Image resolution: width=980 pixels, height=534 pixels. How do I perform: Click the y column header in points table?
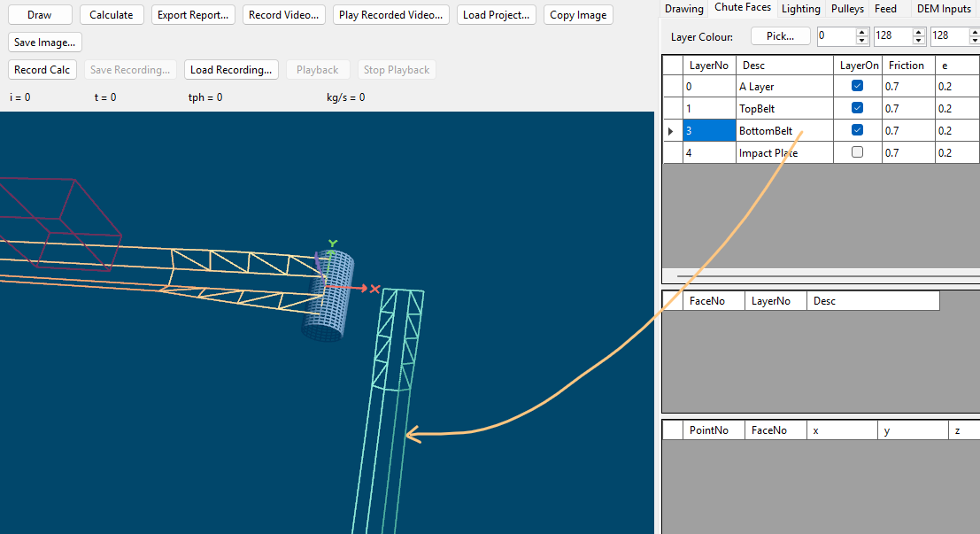pos(913,430)
